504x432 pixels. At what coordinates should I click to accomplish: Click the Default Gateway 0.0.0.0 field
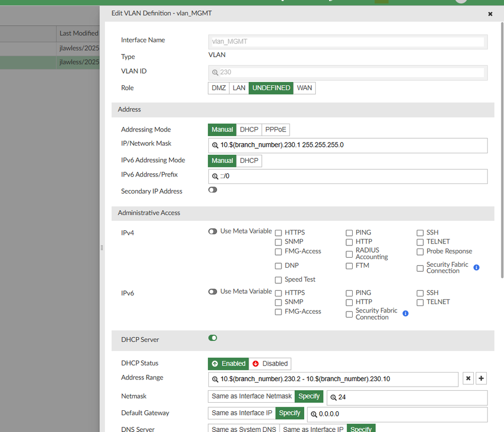coord(397,414)
